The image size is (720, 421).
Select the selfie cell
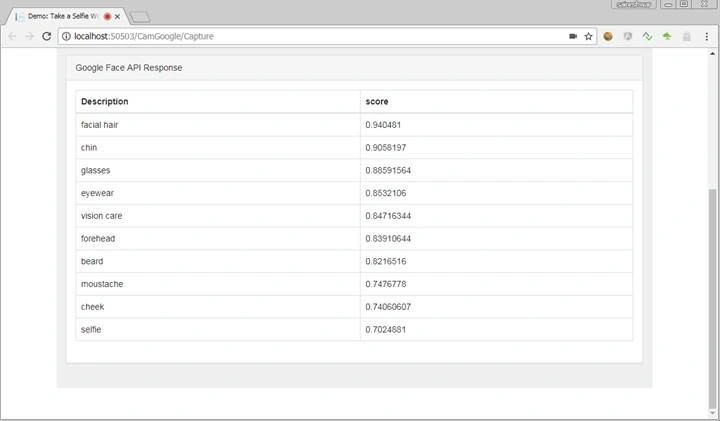pos(218,329)
